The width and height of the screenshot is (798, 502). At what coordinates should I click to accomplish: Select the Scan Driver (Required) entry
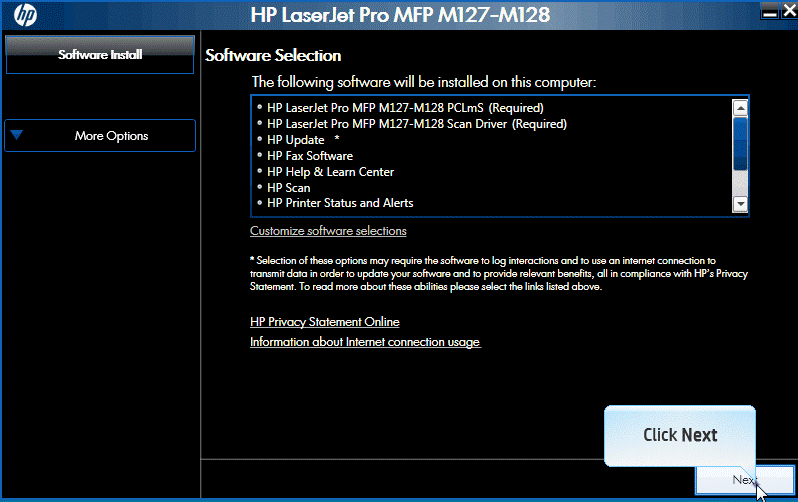417,124
